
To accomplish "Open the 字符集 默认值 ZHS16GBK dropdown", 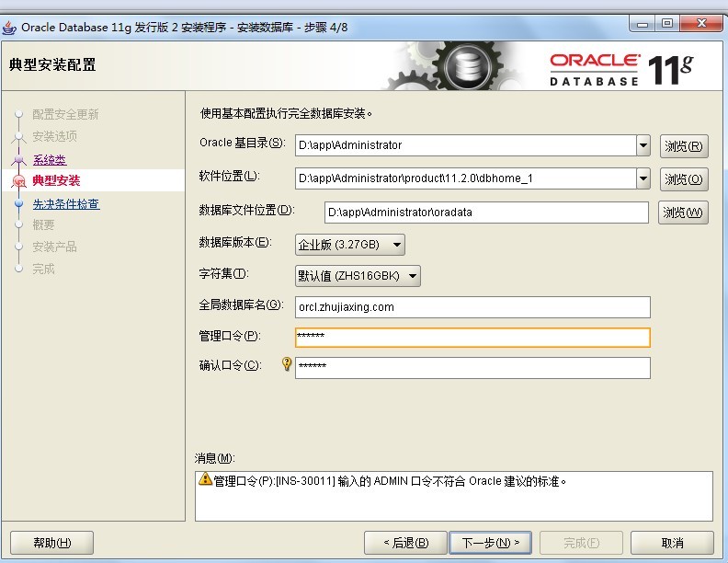I will pyautogui.click(x=358, y=276).
